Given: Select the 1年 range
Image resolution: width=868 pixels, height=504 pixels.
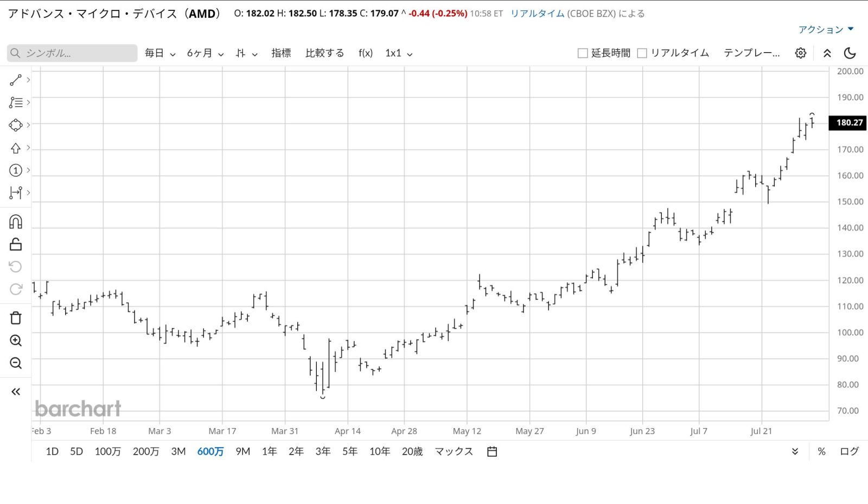Looking at the screenshot, I should click(x=269, y=451).
